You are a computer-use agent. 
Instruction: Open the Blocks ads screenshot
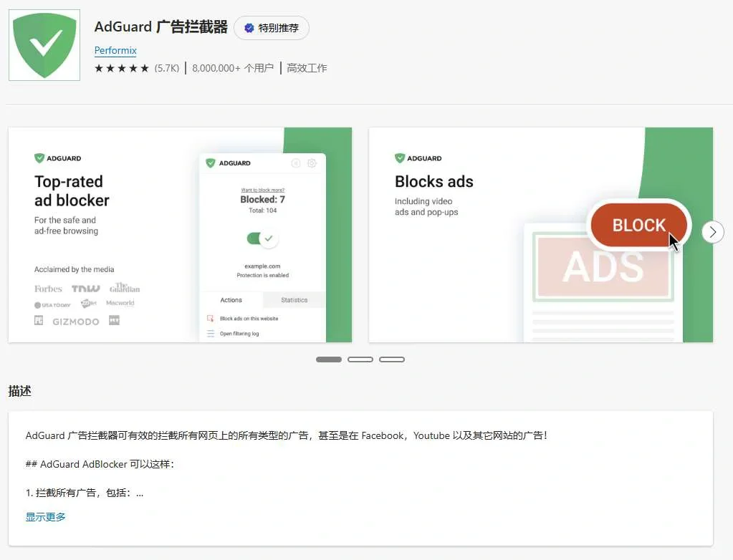click(541, 235)
